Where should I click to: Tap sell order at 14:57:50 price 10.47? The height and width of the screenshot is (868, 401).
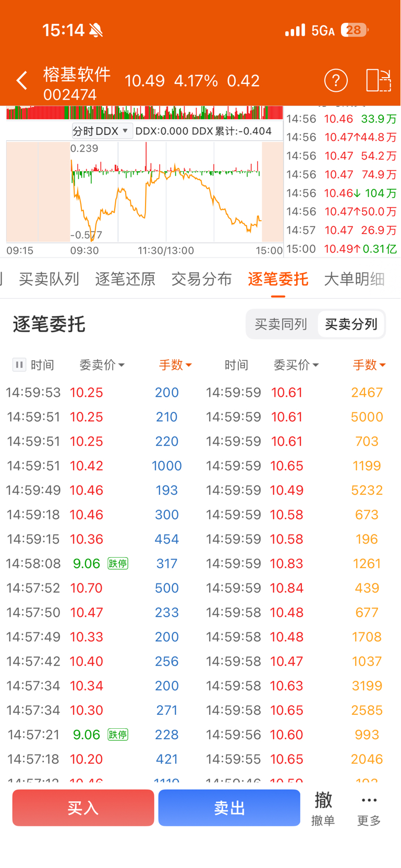[100, 613]
